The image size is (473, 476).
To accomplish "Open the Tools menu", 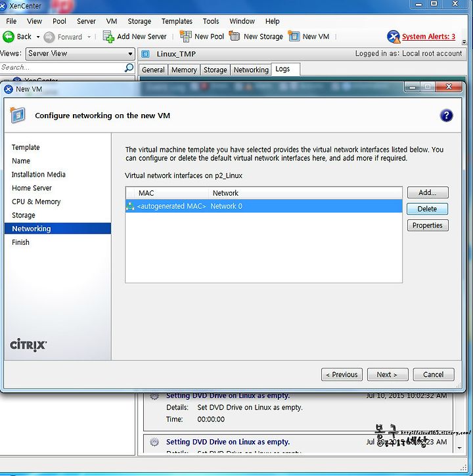I will [x=211, y=21].
